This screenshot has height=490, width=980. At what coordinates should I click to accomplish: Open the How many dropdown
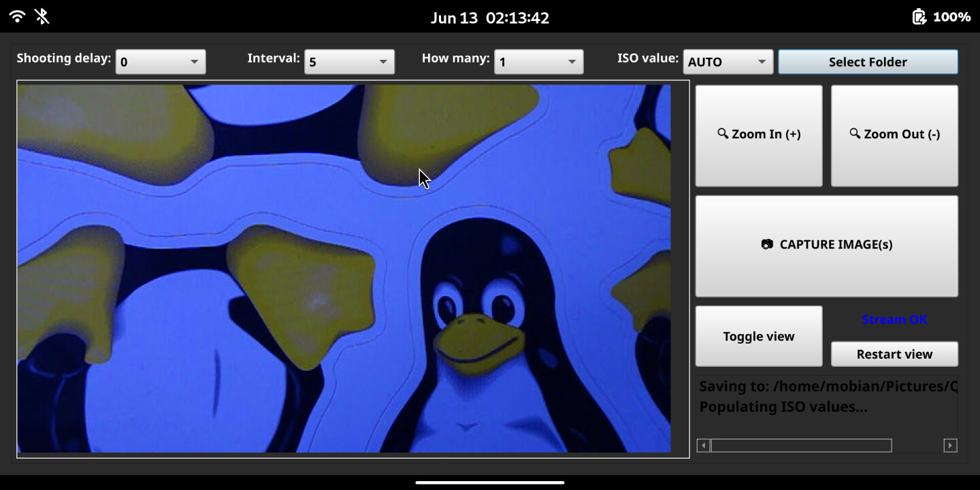(x=538, y=62)
